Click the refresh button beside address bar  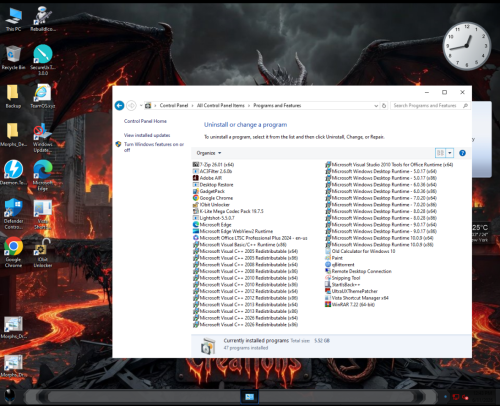pyautogui.click(x=384, y=106)
